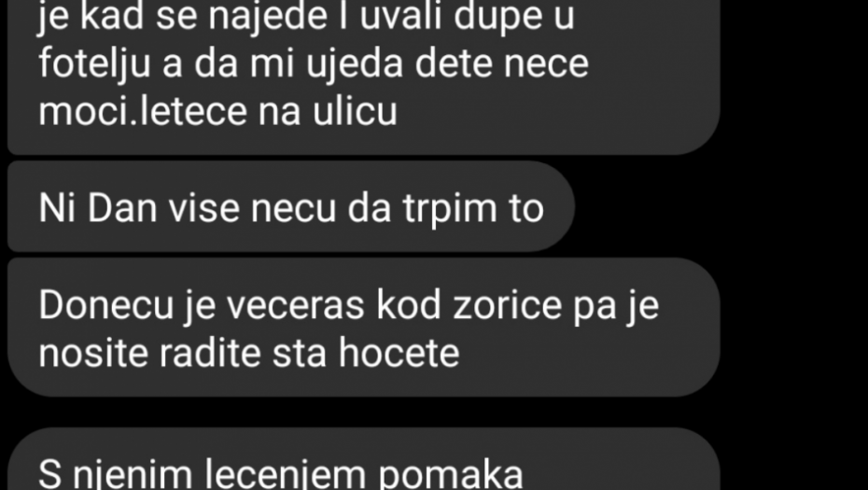Click the word "hocete" in the third bubble
The image size is (868, 490).
(399, 353)
